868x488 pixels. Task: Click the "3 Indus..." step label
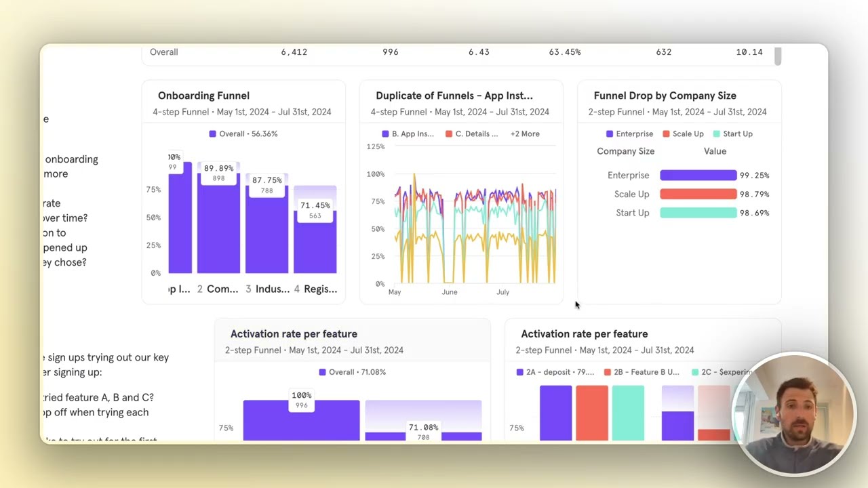pyautogui.click(x=267, y=289)
